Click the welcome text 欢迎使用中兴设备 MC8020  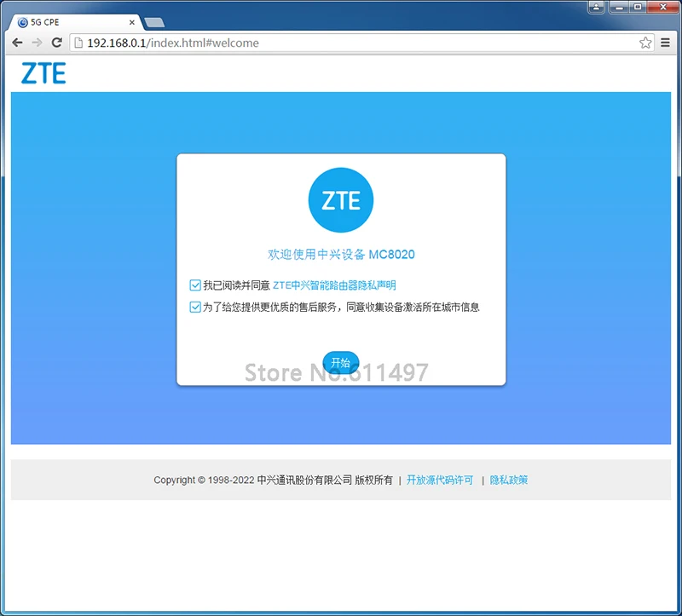coord(341,254)
